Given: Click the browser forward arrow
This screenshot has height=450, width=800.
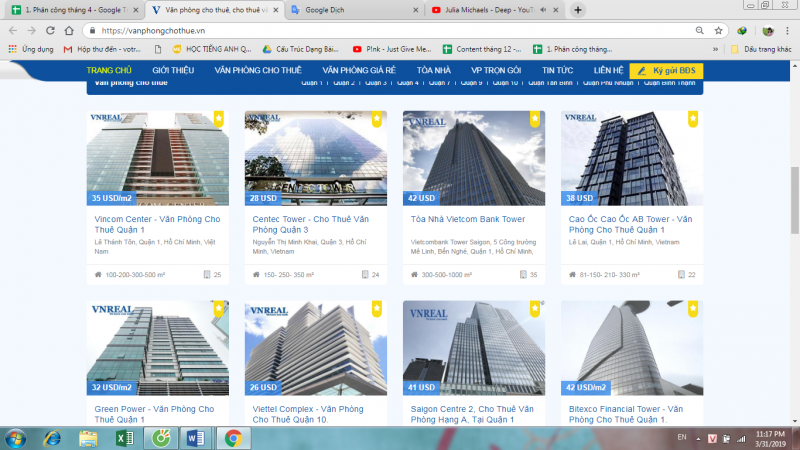Looking at the screenshot, I should (x=32, y=31).
